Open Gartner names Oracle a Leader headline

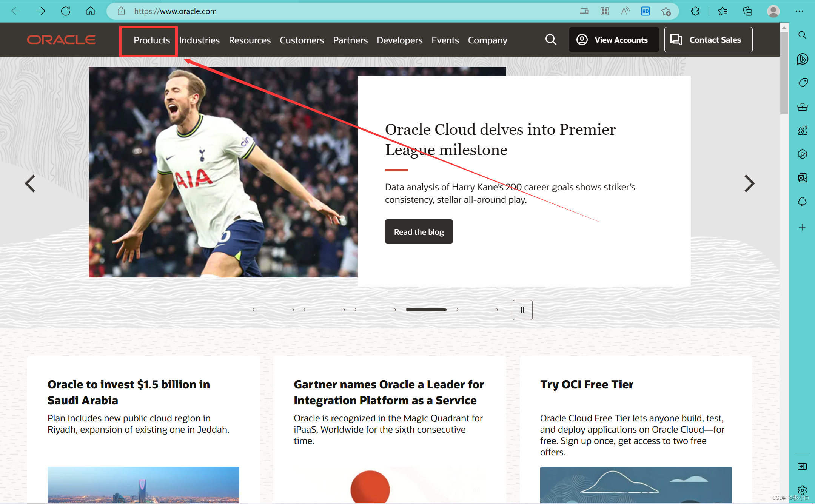tap(389, 392)
